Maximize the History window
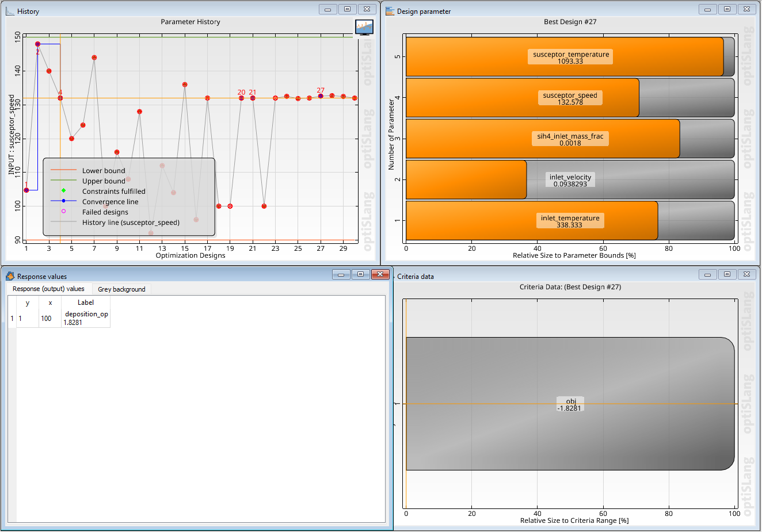 [347, 9]
